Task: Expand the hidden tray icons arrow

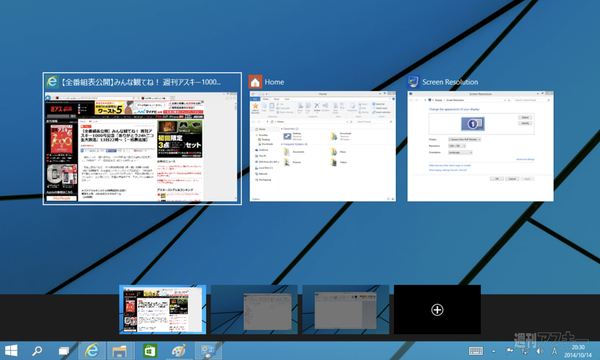Action: (494, 351)
